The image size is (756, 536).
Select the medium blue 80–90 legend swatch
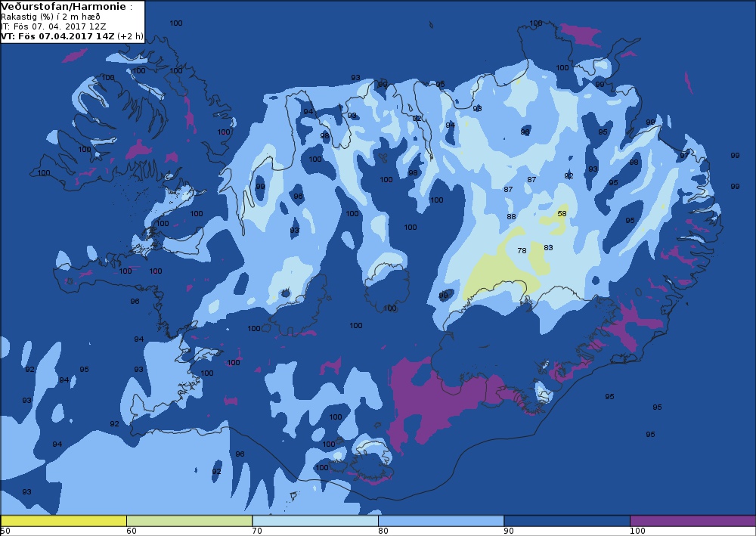[x=442, y=521]
